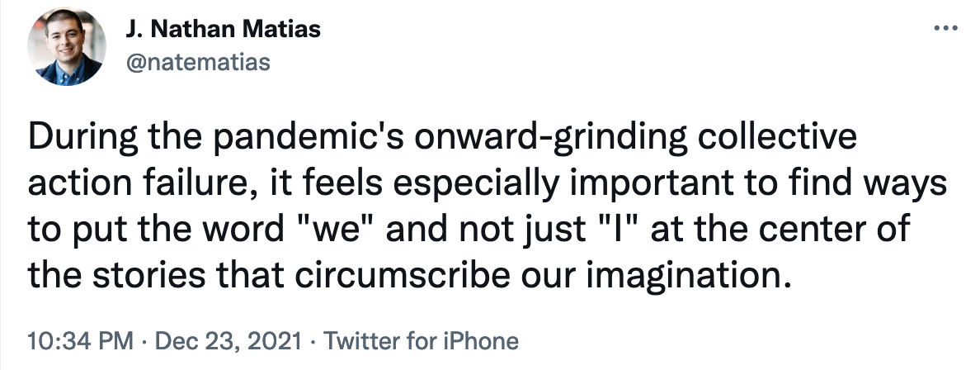Click the @natematias handle
The image size is (980, 370).
point(198,61)
